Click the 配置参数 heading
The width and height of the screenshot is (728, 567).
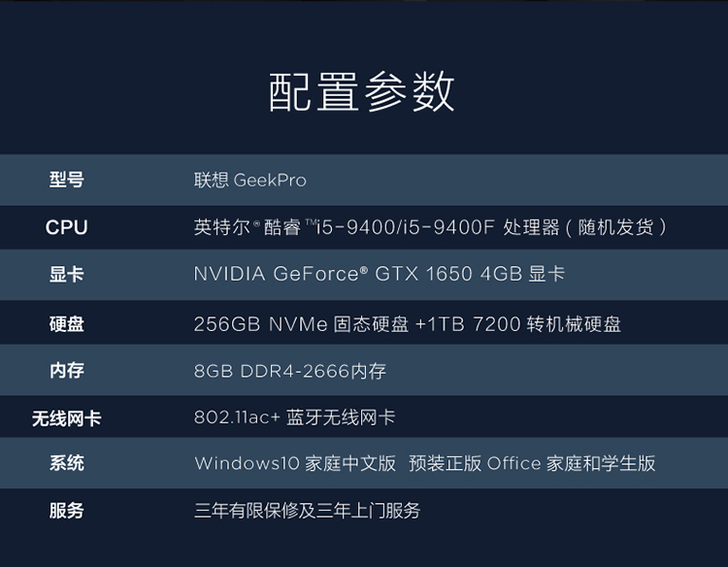(361, 91)
